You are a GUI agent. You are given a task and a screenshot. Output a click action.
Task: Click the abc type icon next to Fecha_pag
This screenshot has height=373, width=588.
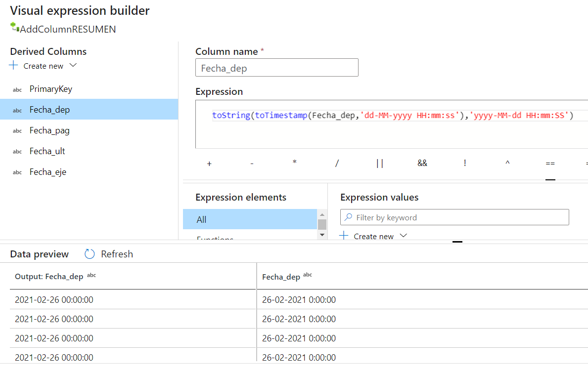17,131
